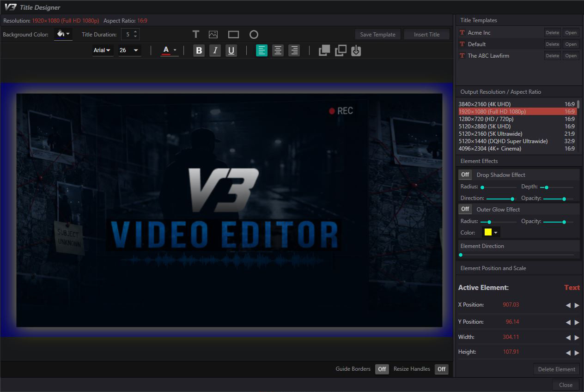Select 4096×2304 (4K+ Cinema) resolution
The image size is (584, 392).
tap(517, 149)
